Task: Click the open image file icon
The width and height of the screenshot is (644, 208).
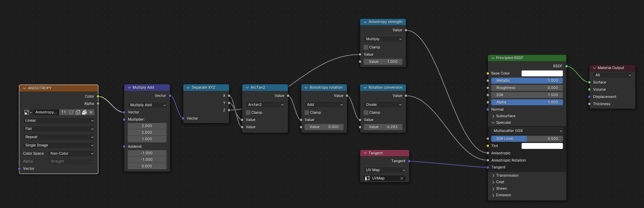Action: point(84,112)
